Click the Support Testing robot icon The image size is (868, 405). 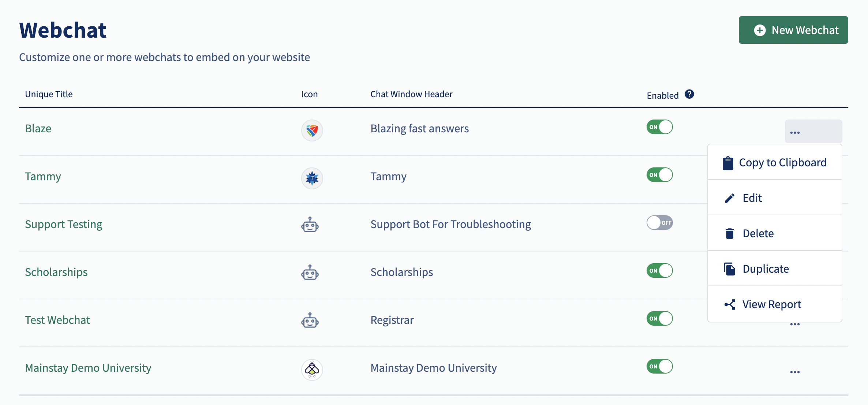click(310, 224)
